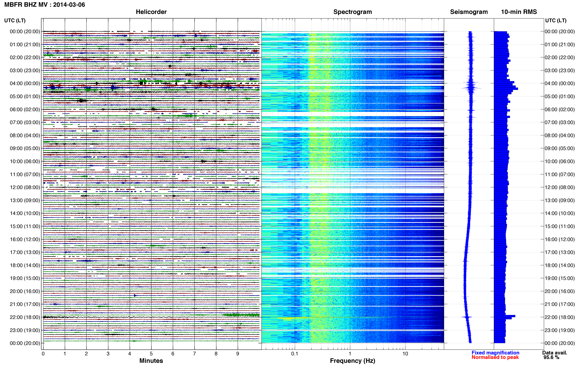Click the large seismogram burst near 04:20

pos(472,88)
